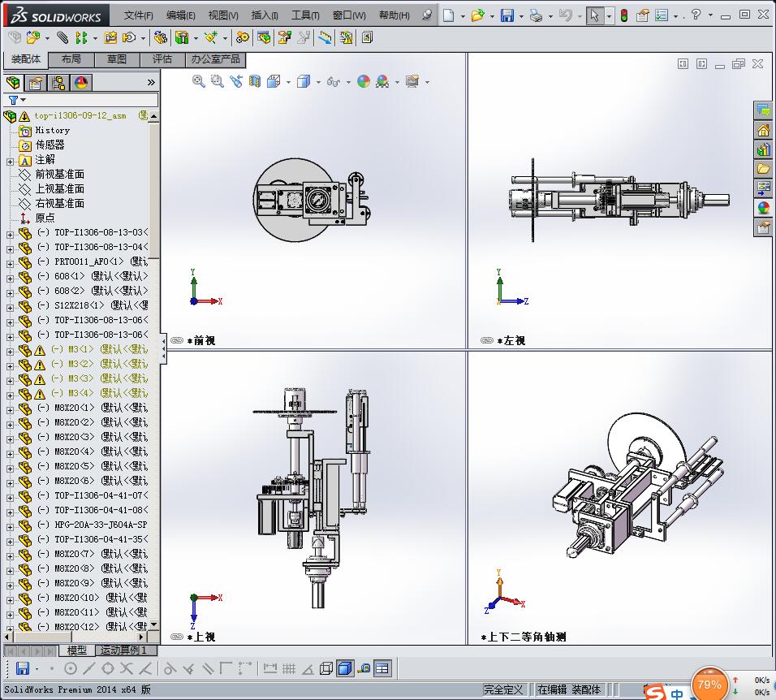Image resolution: width=776 pixels, height=700 pixels.
Task: Select 前视基准面 in the feature tree
Action: click(x=59, y=175)
